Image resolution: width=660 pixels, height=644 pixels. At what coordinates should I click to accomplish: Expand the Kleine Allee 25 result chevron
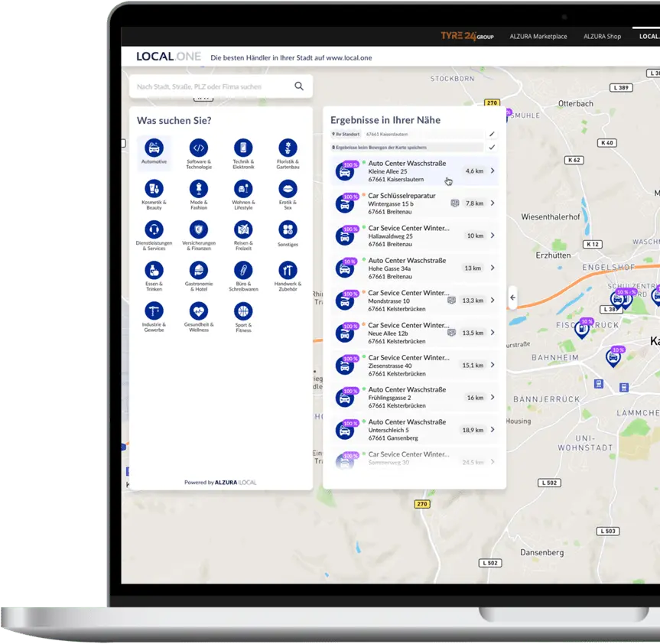[493, 171]
